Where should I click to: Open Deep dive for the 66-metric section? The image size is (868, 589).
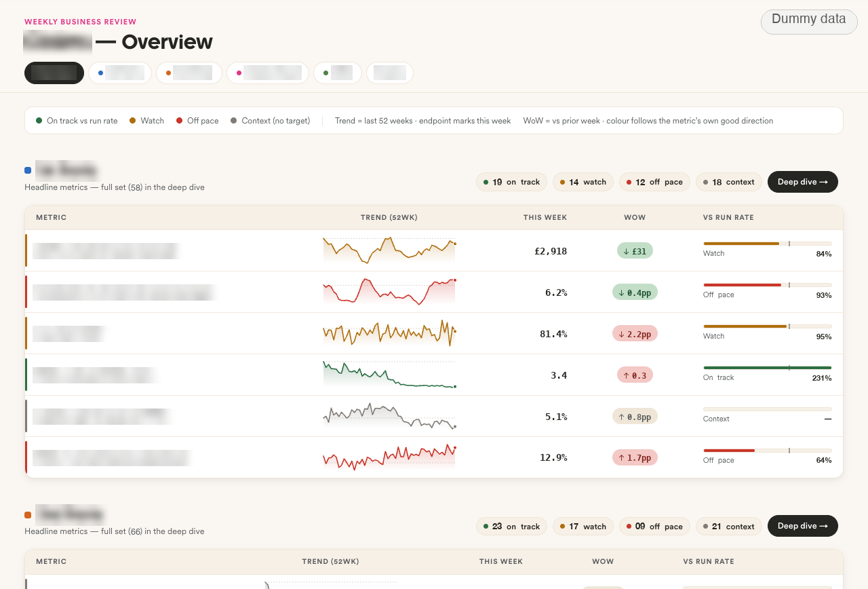[x=803, y=526]
